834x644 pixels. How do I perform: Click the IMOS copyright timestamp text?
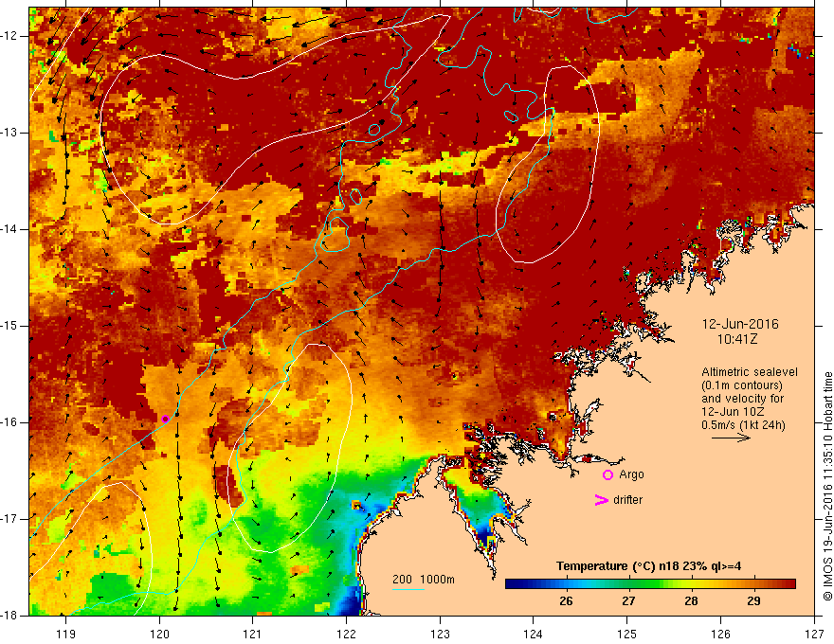click(x=827, y=486)
